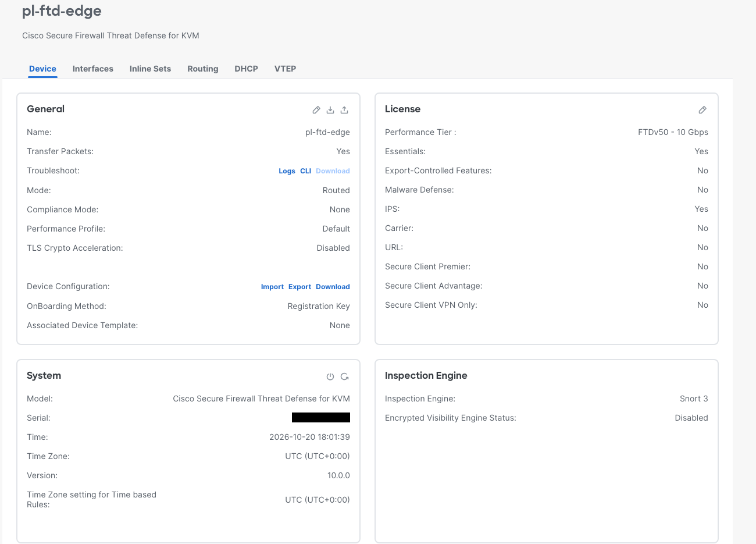Click the System Model value text
756x544 pixels.
[261, 399]
